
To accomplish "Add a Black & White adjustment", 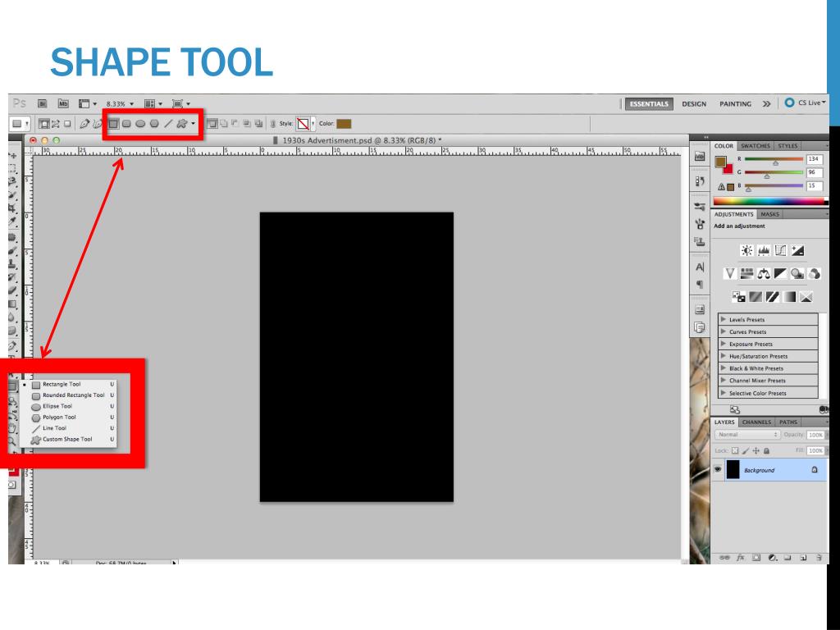I will click(x=781, y=274).
